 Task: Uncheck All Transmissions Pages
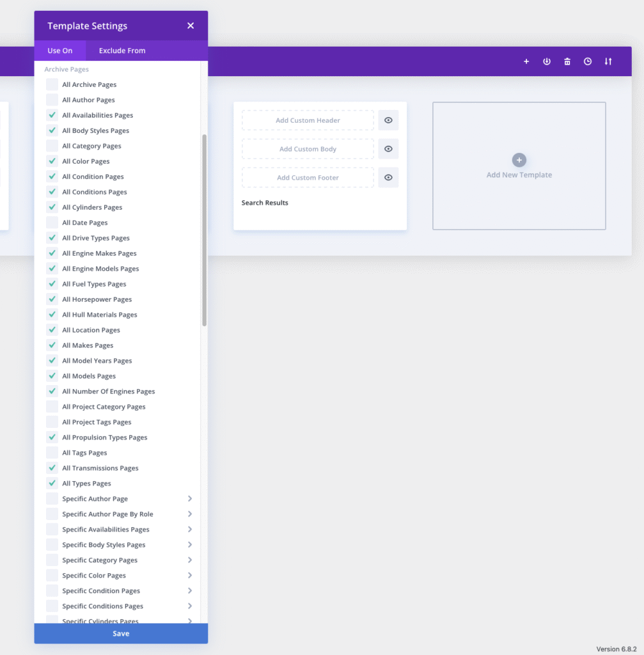coord(52,468)
